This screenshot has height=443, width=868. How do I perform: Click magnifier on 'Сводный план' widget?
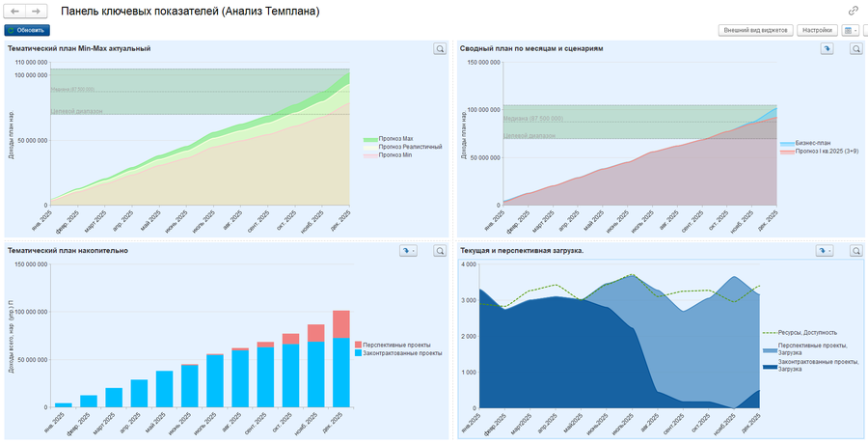[856, 48]
